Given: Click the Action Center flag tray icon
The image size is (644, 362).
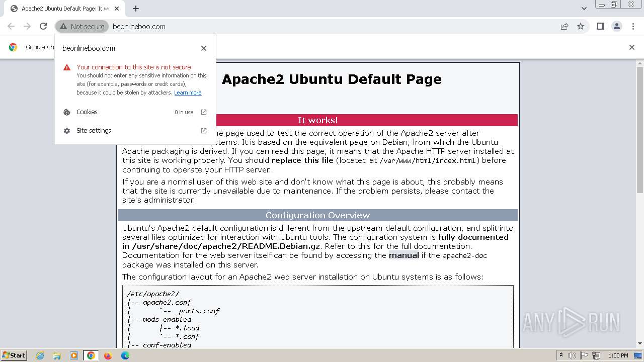Looking at the screenshot, I should pos(585,355).
